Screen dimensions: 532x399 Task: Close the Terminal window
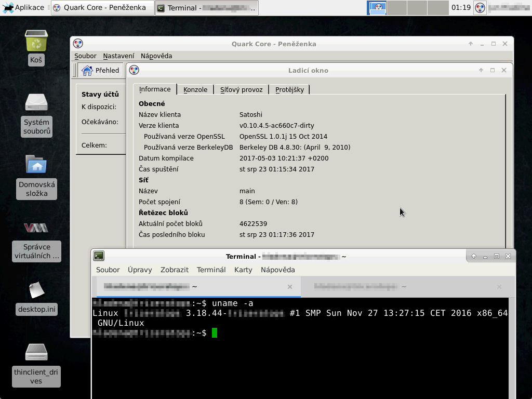(x=508, y=256)
